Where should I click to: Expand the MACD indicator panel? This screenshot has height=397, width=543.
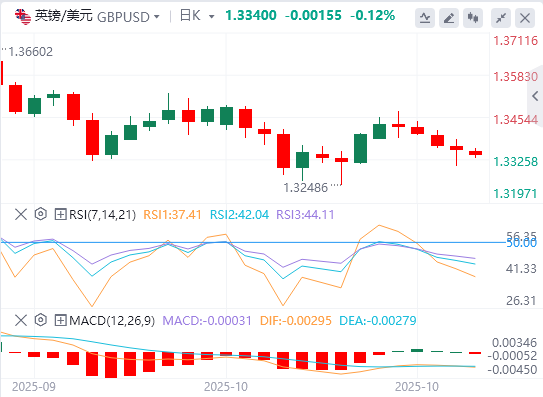click(x=60, y=320)
